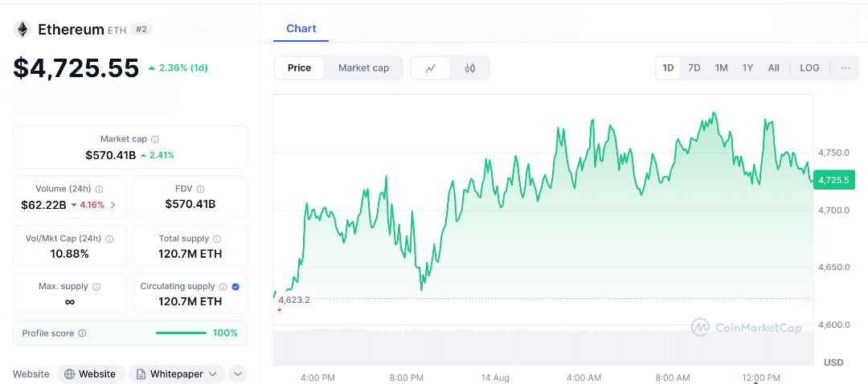Click the 4,725.5 current price label
Screen dimensions: 868x384
[x=833, y=180]
